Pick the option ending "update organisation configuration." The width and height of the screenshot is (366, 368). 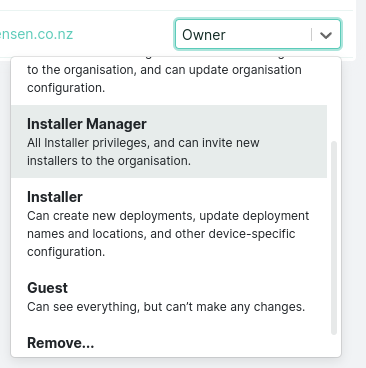[x=169, y=80]
